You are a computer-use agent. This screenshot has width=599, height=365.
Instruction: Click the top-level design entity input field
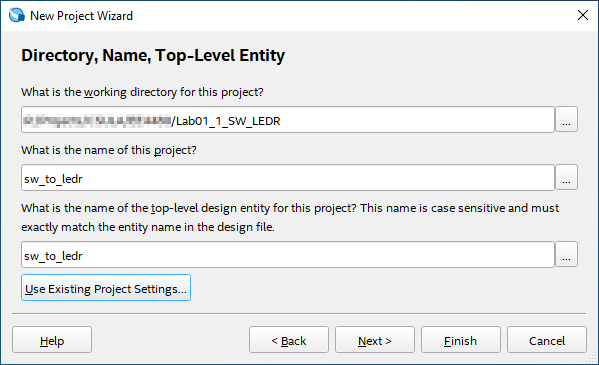click(x=288, y=255)
